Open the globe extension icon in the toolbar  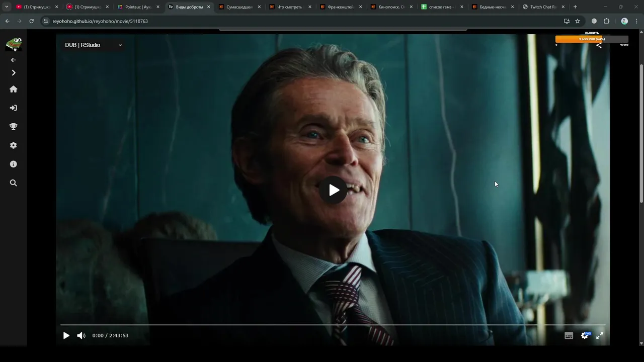pyautogui.click(x=594, y=21)
